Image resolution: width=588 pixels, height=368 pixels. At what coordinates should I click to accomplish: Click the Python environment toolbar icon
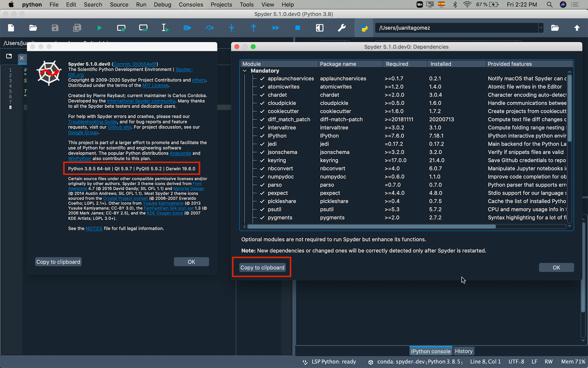[x=363, y=28]
